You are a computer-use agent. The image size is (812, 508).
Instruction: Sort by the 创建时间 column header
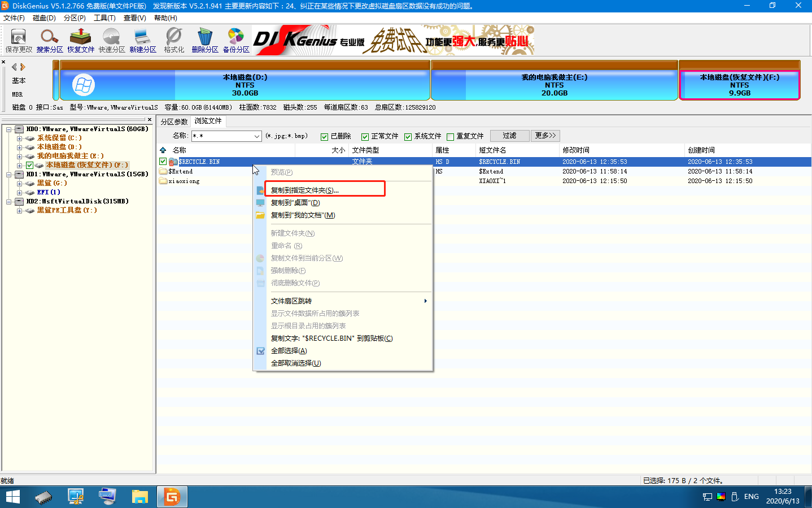pos(747,150)
